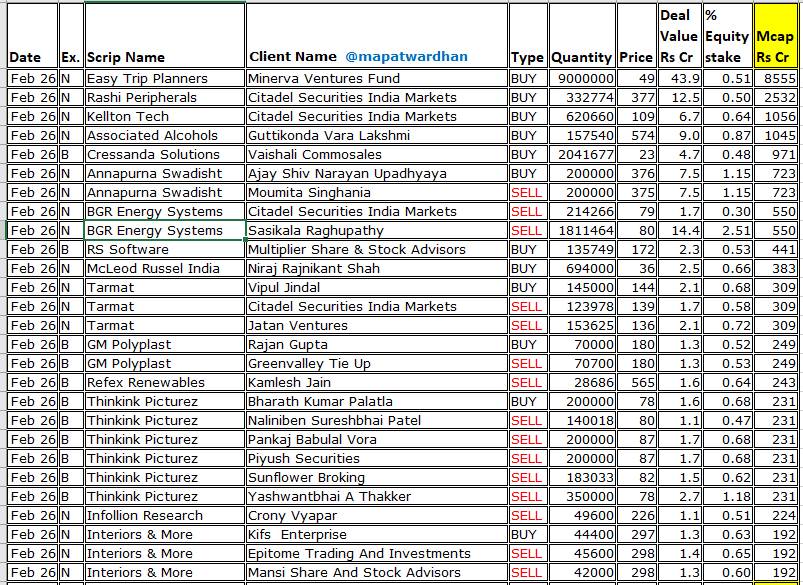Select price 297 cell
803x585 pixels.
(x=637, y=534)
